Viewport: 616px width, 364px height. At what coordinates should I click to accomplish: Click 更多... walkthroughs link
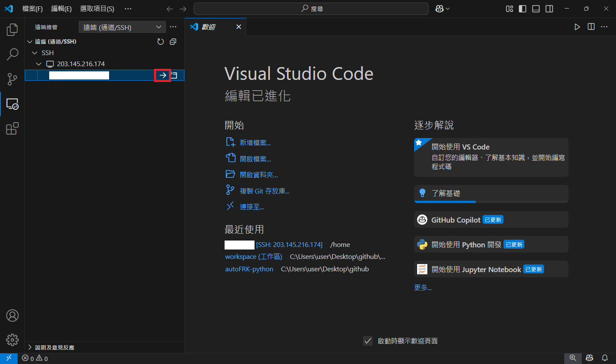click(423, 288)
